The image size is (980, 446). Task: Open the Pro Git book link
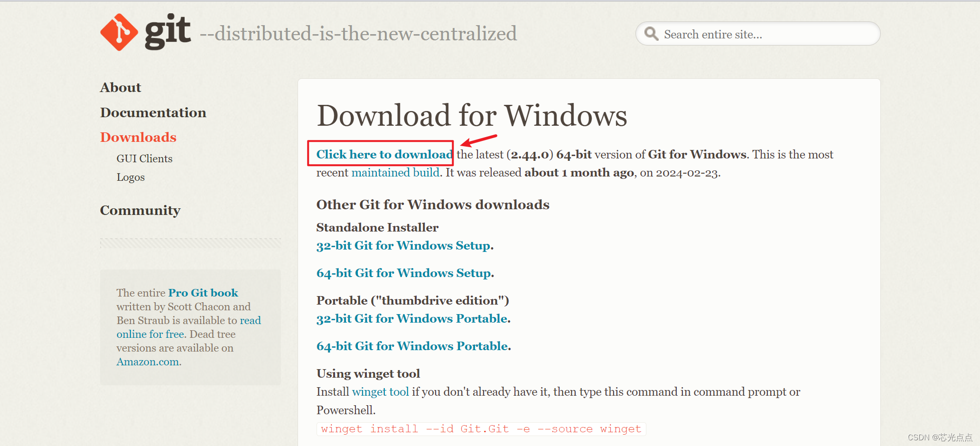pos(203,293)
